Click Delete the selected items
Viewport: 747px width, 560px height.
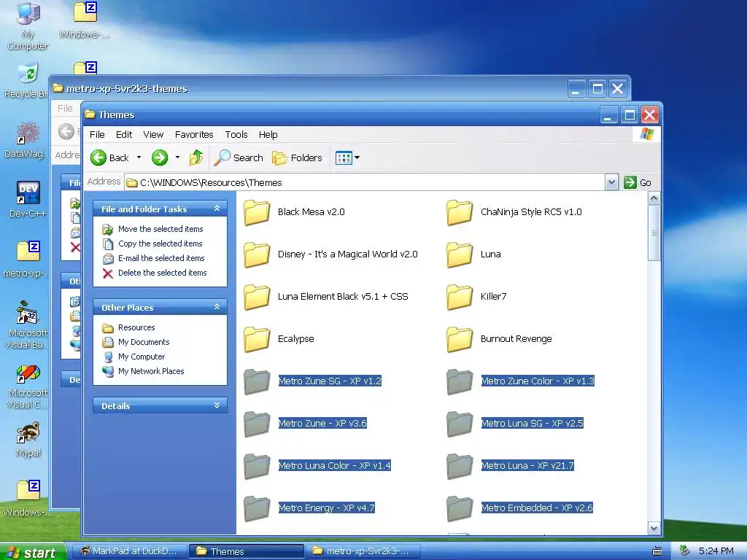(x=155, y=273)
